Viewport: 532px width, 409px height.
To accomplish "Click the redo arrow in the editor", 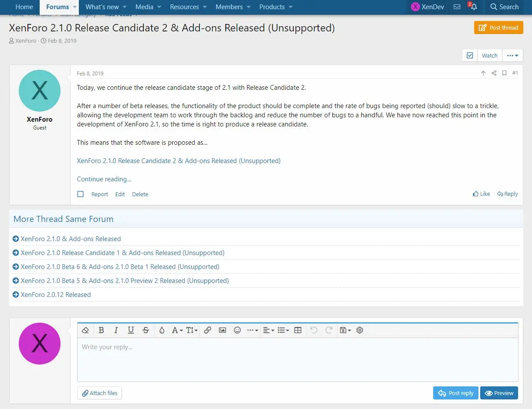I will click(329, 331).
